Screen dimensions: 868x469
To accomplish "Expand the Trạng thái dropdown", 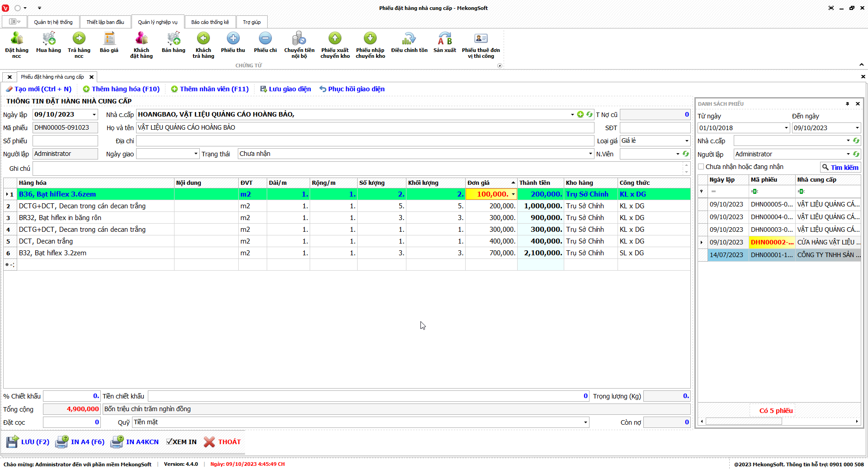I will pyautogui.click(x=590, y=154).
